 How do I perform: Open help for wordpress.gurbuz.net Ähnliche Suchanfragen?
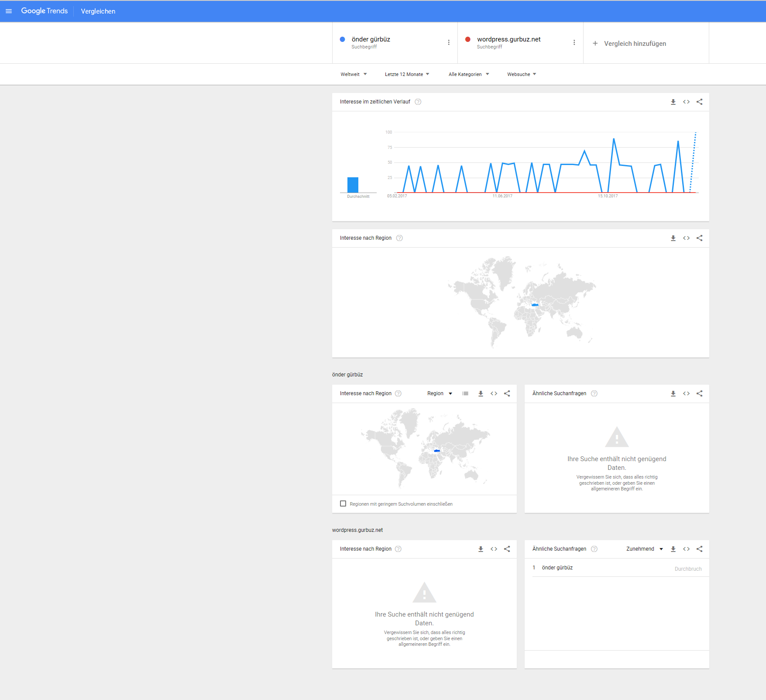(x=594, y=549)
